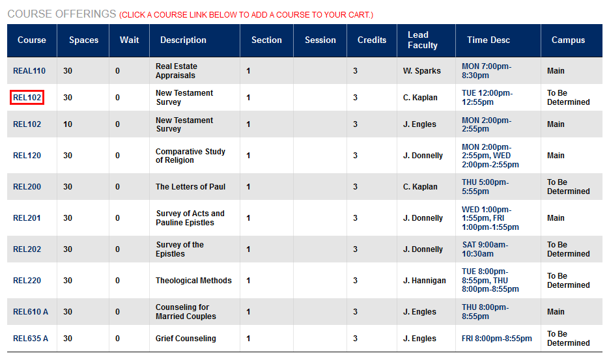Click the Comparative Study of Religion description
Image resolution: width=609 pixels, height=364 pixels.
click(x=190, y=156)
